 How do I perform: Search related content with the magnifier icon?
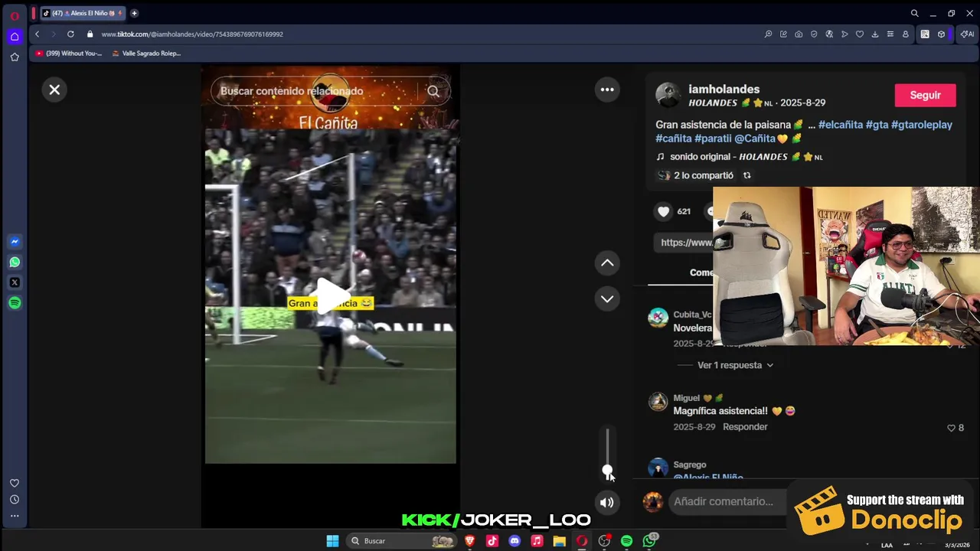pyautogui.click(x=433, y=91)
